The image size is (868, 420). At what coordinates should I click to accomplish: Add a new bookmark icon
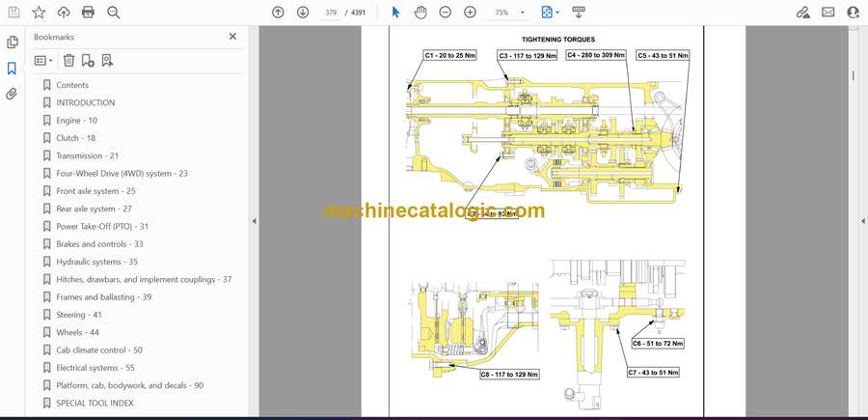88,61
